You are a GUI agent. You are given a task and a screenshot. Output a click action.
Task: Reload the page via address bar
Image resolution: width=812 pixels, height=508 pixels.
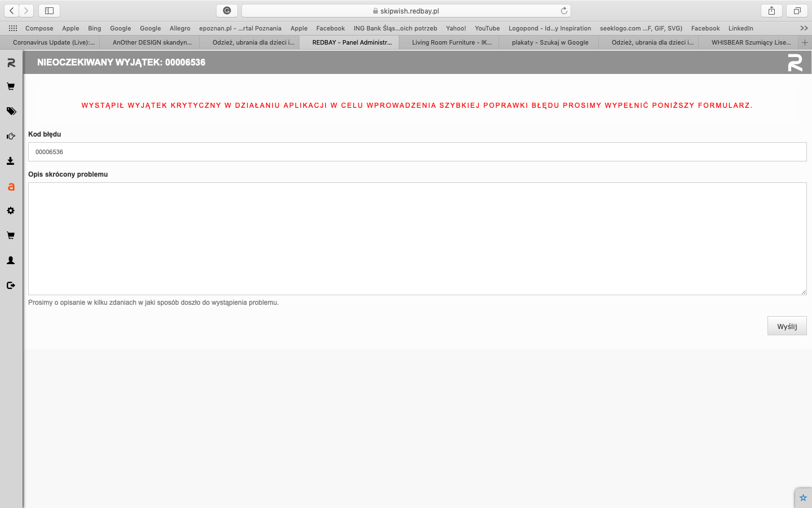(x=563, y=11)
